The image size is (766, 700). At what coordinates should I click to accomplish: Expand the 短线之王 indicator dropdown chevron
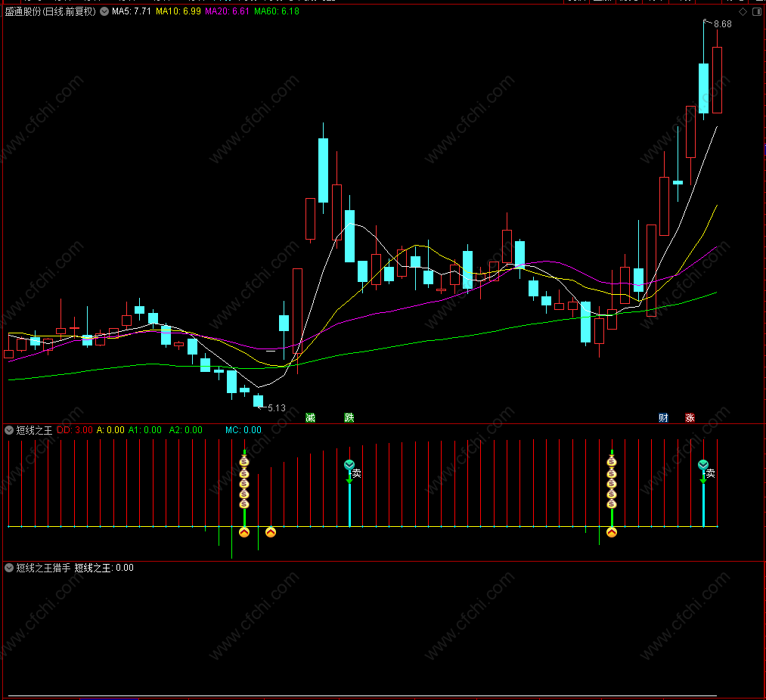[x=9, y=430]
